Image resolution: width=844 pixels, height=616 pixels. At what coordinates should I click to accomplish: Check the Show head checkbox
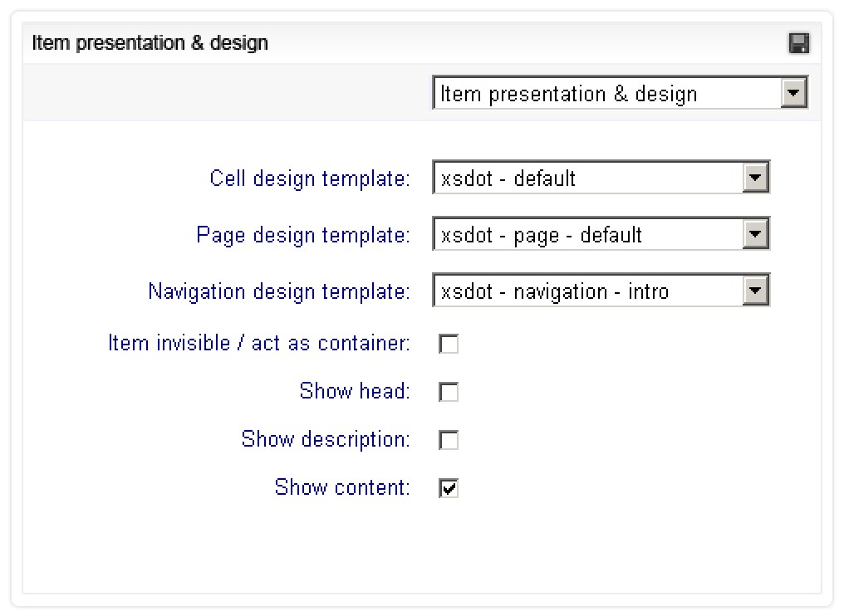click(449, 392)
